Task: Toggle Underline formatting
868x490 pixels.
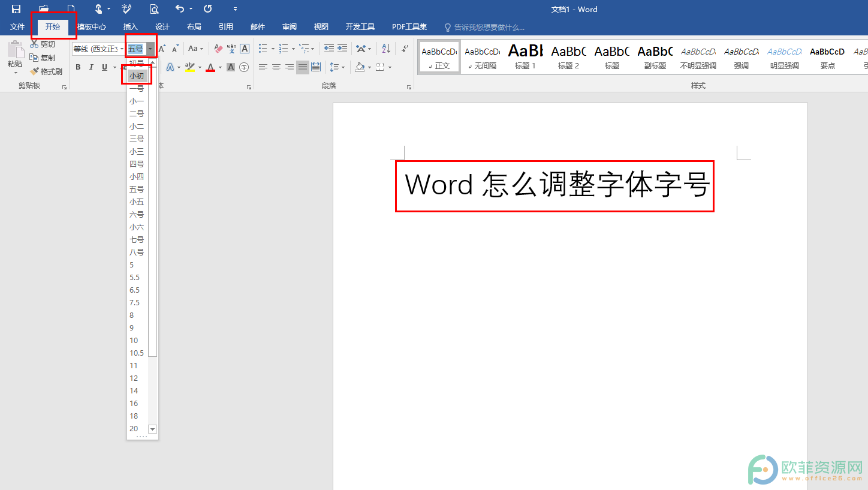Action: pyautogui.click(x=105, y=67)
